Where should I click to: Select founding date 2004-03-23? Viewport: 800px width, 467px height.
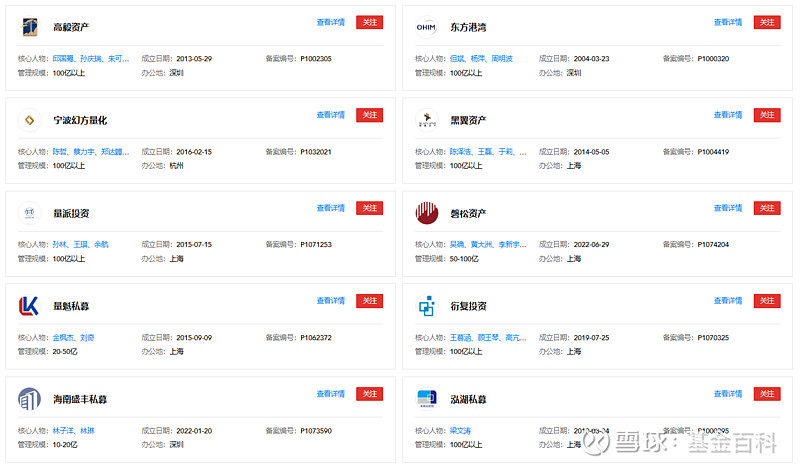pyautogui.click(x=591, y=59)
